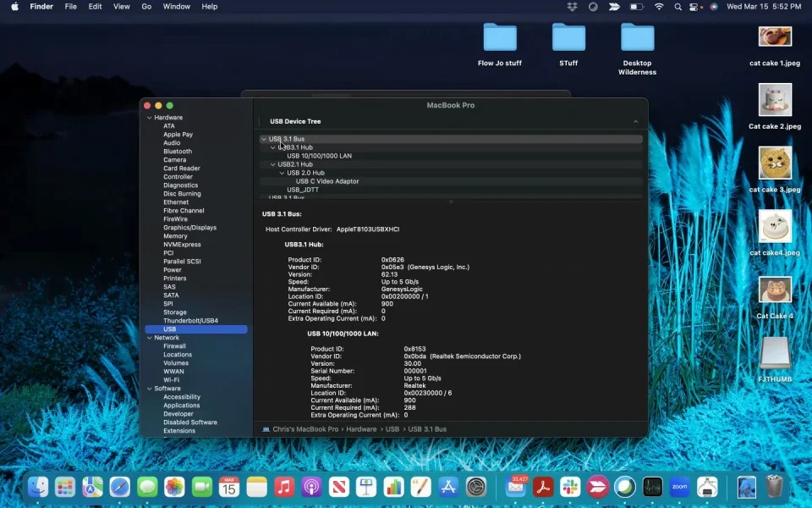
Task: Collapse the USB2.1 Hub tree node
Action: pos(273,164)
